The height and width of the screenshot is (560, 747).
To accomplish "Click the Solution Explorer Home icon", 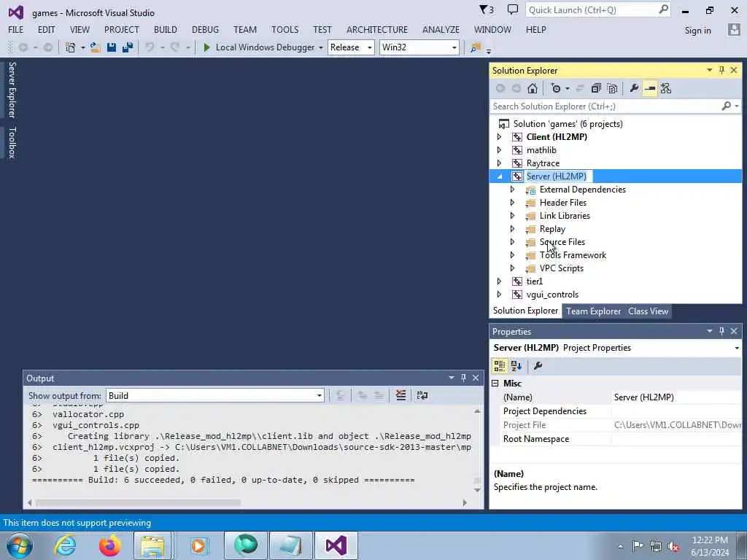I will click(x=533, y=88).
